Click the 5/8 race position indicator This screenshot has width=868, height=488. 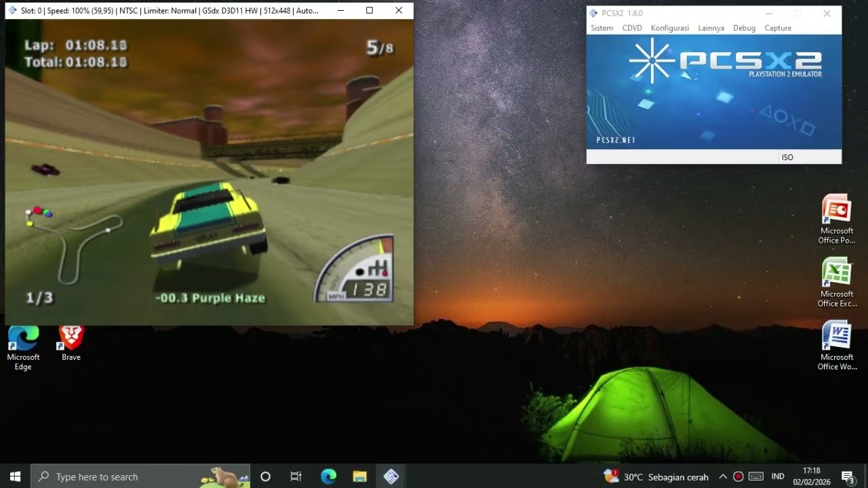(x=379, y=47)
